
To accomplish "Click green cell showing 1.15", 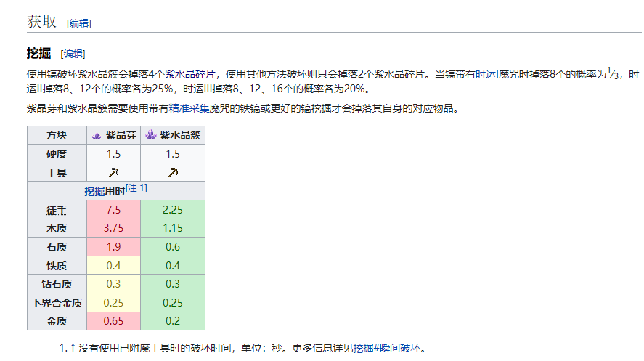I will click(173, 228).
